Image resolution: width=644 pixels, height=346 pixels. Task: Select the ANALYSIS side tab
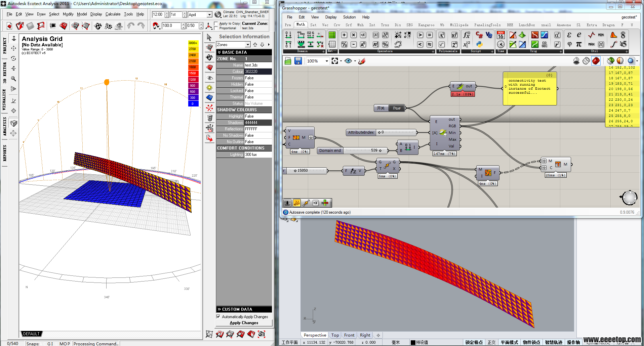point(4,126)
